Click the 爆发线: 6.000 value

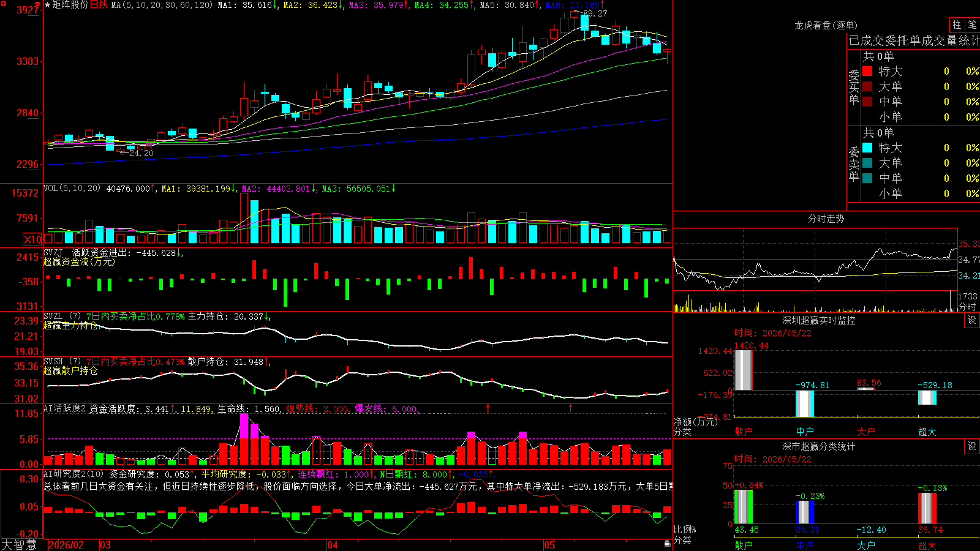coord(386,409)
